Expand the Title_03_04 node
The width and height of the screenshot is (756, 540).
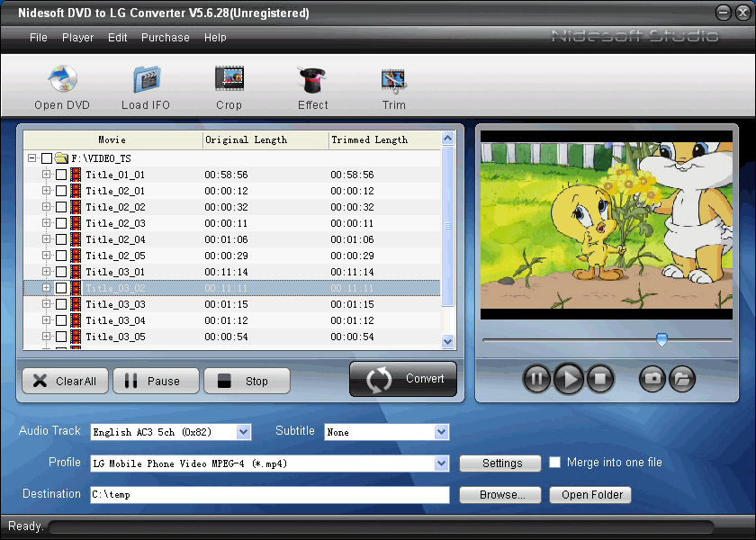coord(46,319)
